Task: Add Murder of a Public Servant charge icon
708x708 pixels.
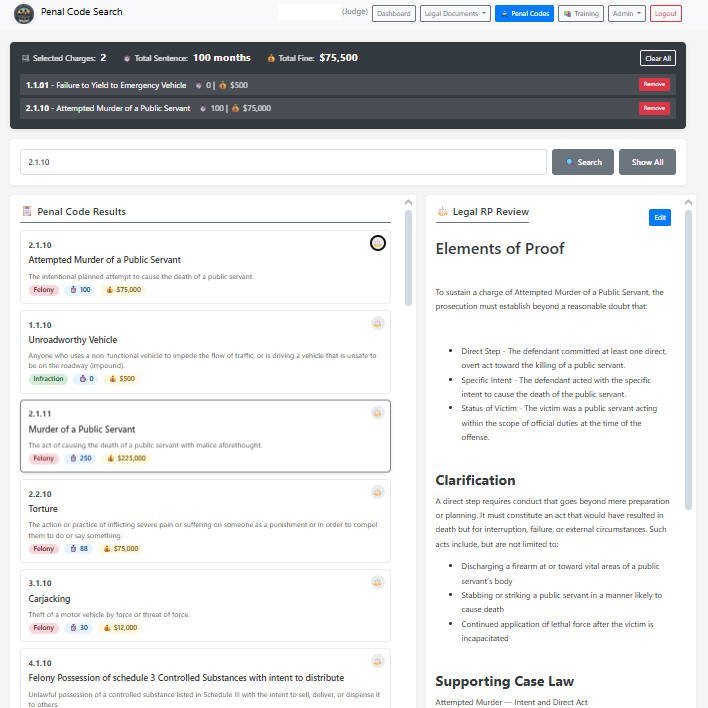Action: click(377, 412)
